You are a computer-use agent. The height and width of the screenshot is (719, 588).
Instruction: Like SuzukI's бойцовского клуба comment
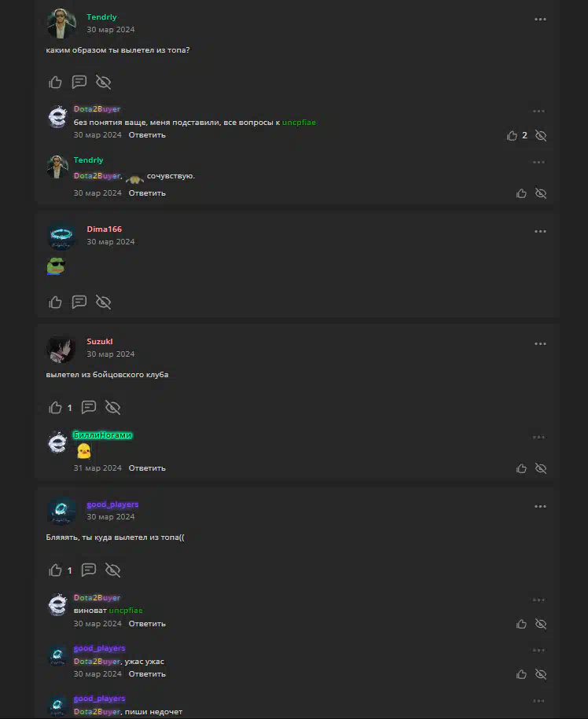coord(56,408)
